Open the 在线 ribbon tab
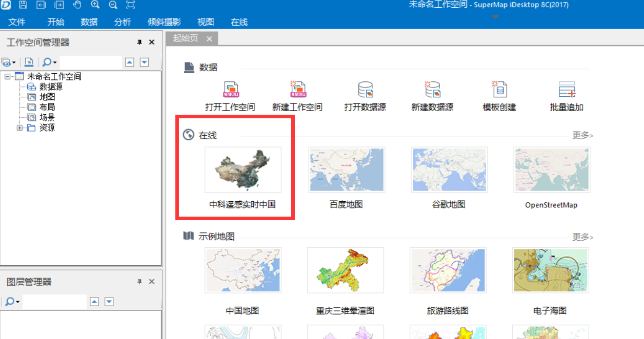Screen dimensions: 644x339 [239, 22]
